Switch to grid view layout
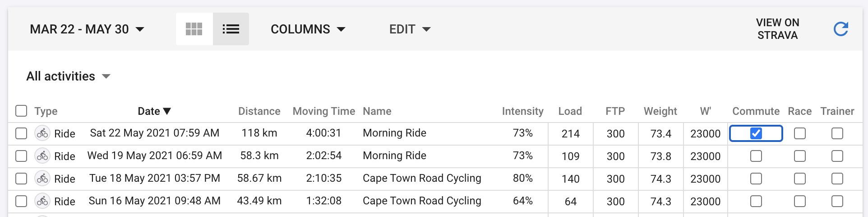Screen dimensions: 868x217 194,29
